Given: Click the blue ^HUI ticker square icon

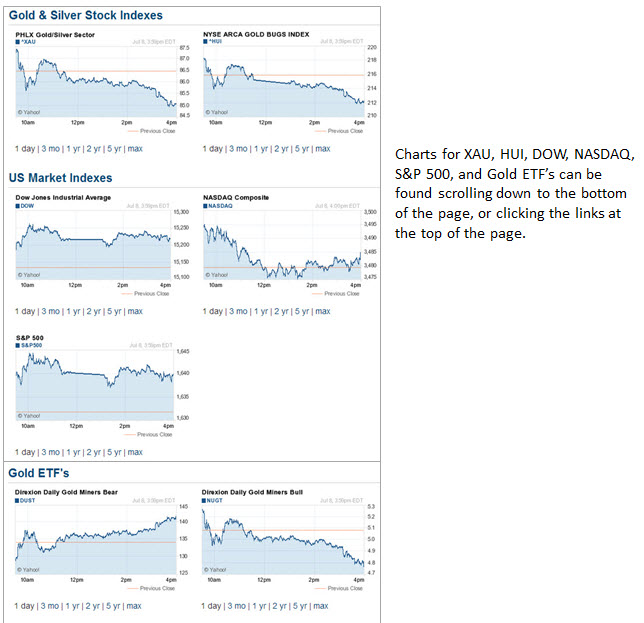Looking at the screenshot, I should click(204, 42).
